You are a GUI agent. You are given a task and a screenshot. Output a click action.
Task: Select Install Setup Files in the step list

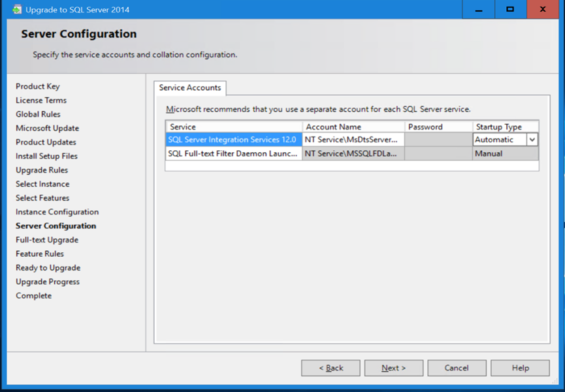46,156
